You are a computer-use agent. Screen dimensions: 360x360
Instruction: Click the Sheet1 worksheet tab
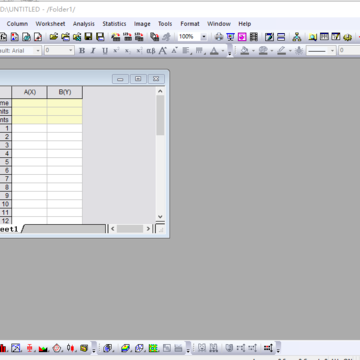(x=9, y=229)
